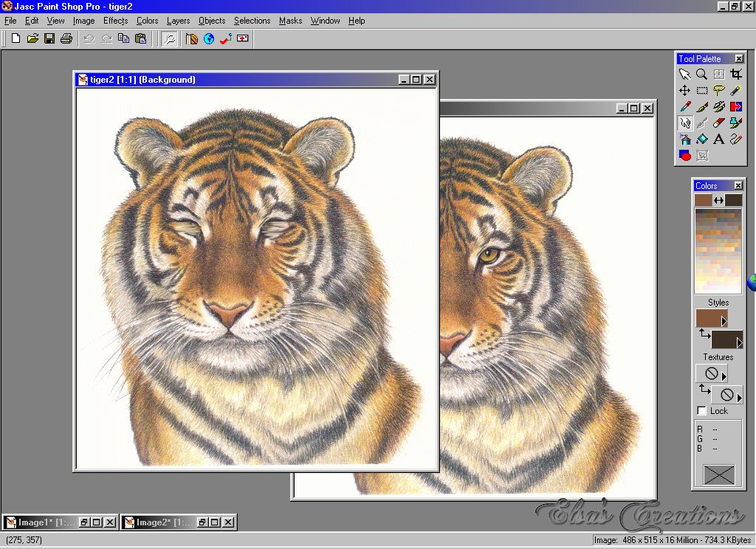Select the Preset Shapes tool

(x=684, y=155)
